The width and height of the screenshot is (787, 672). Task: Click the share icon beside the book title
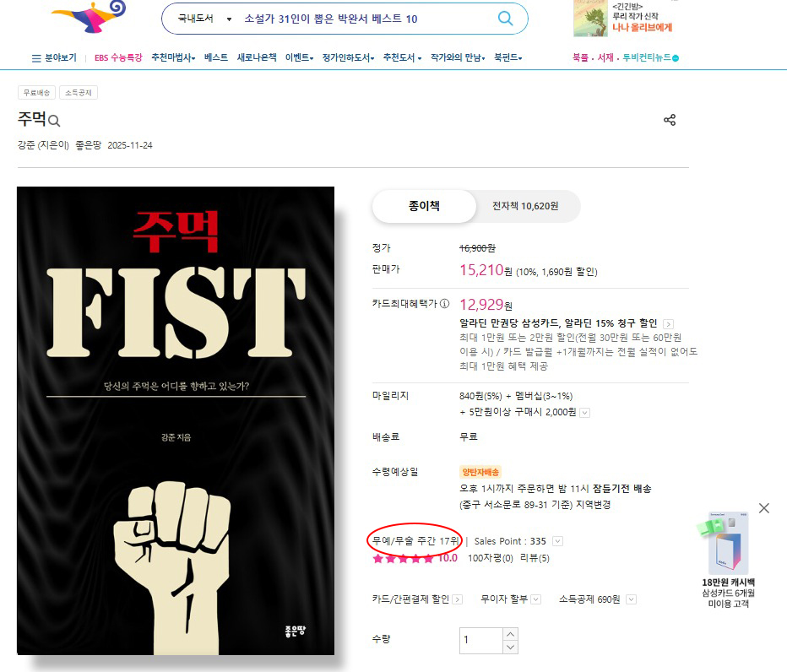[670, 120]
